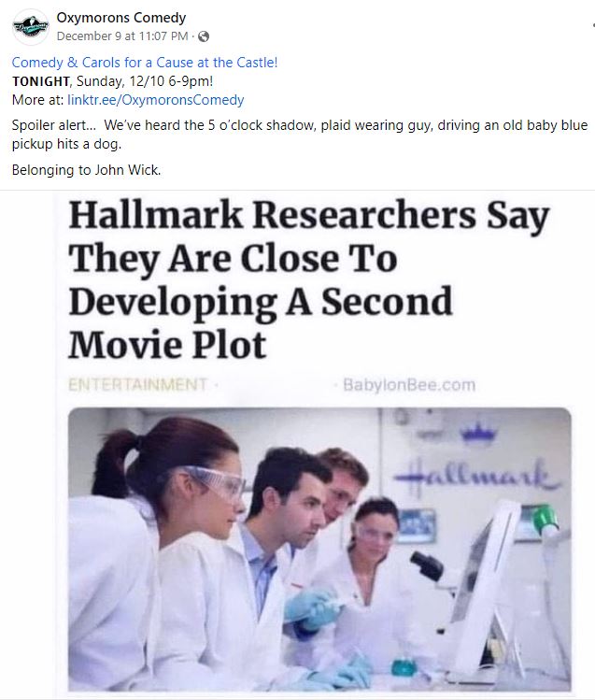
Task: Click the Belonging to John Wick line
Action: 86,170
